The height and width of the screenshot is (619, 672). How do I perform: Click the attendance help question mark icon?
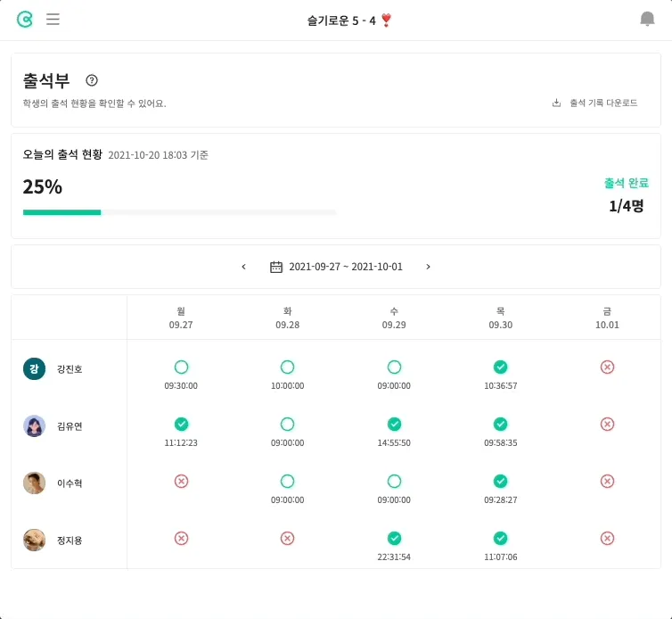click(92, 80)
